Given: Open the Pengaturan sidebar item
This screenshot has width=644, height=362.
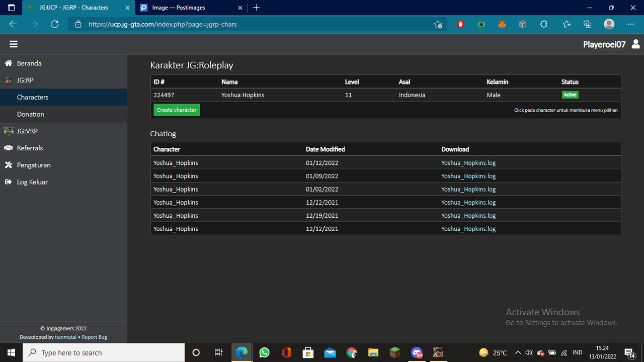Looking at the screenshot, I should 63,165.
